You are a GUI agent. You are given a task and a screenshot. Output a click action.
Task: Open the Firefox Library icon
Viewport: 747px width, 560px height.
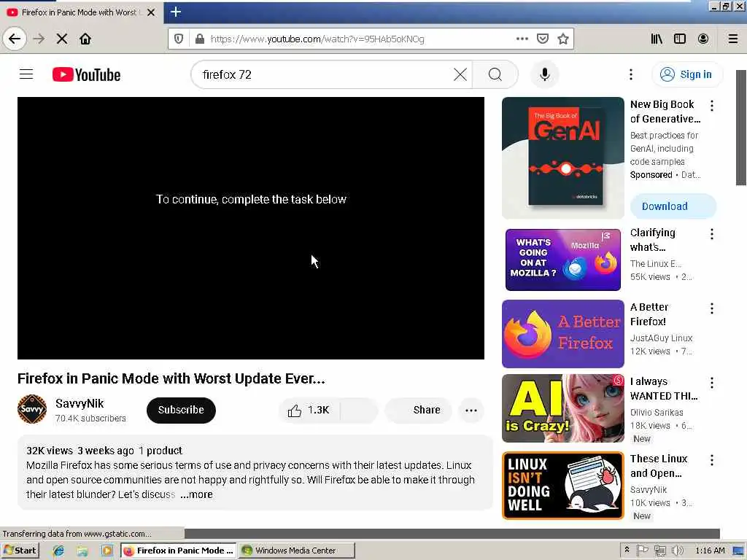click(x=657, y=39)
